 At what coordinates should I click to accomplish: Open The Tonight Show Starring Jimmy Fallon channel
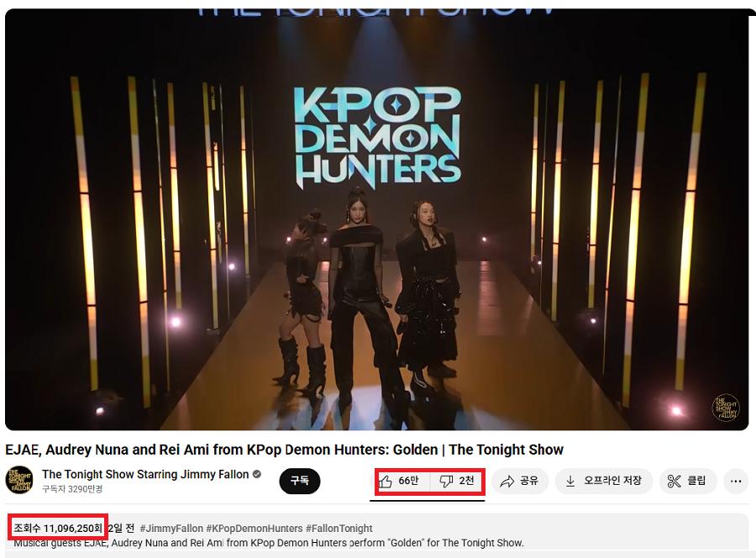[x=145, y=474]
